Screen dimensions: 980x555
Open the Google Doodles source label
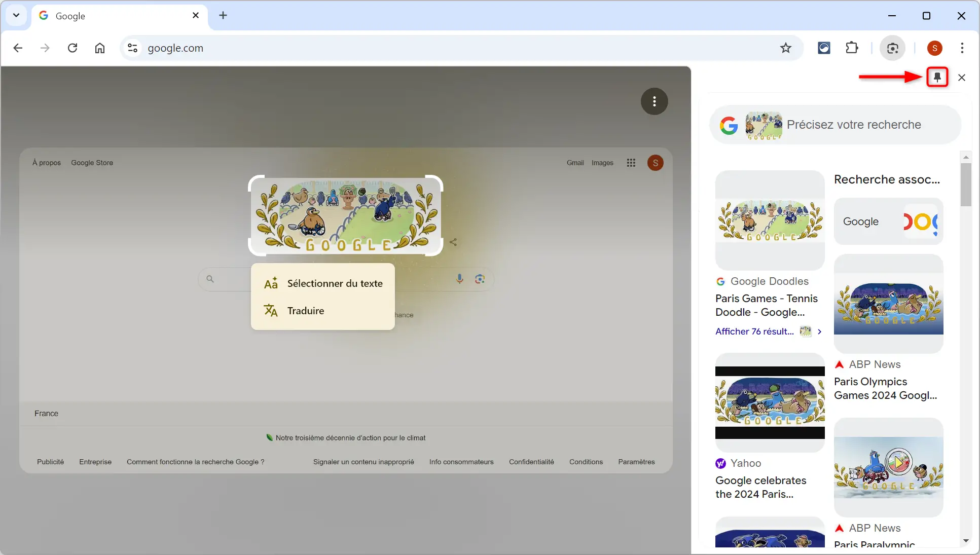(x=762, y=281)
